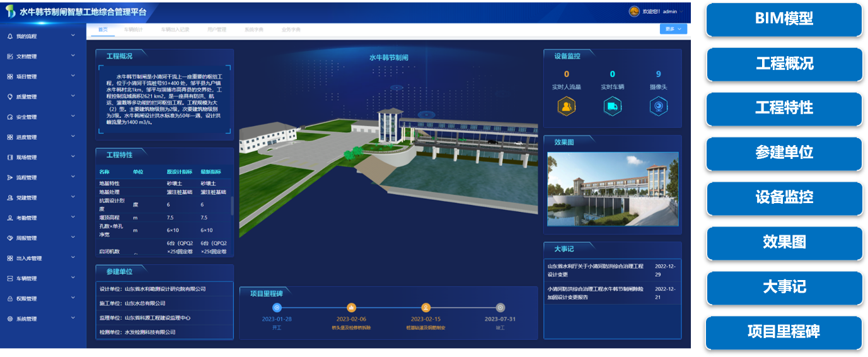
Task: Click the BIM模型 button on right panel
Action: pyautogui.click(x=784, y=19)
